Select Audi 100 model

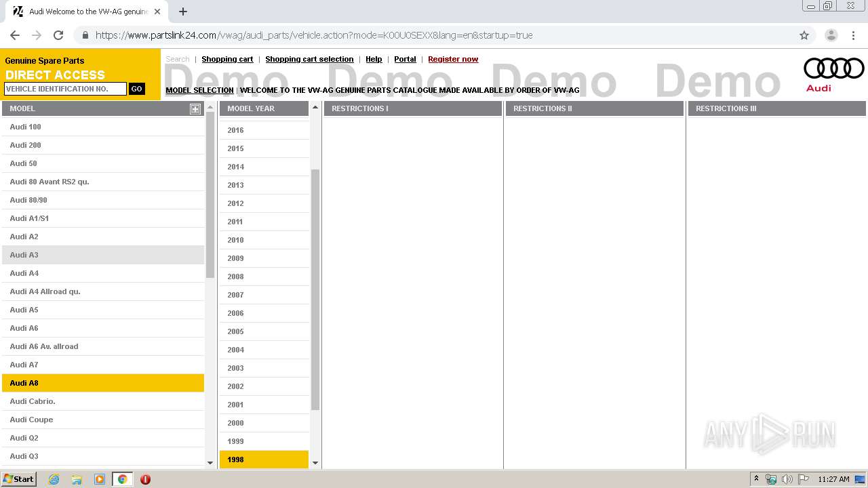click(103, 127)
